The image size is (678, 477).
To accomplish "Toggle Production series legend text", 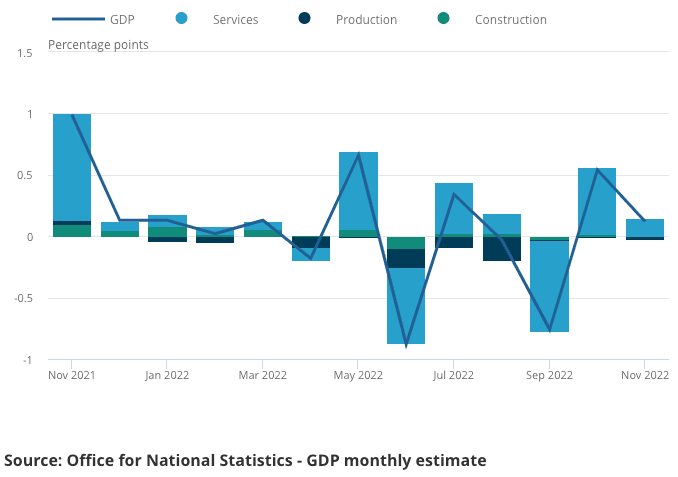I will pos(366,20).
